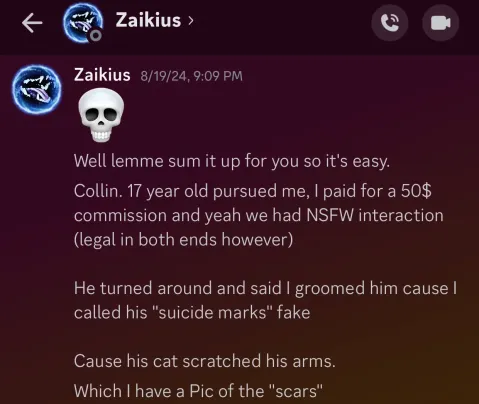Open the Zaikius header title for DM details
This screenshot has height=404, width=479.
pyautogui.click(x=148, y=20)
